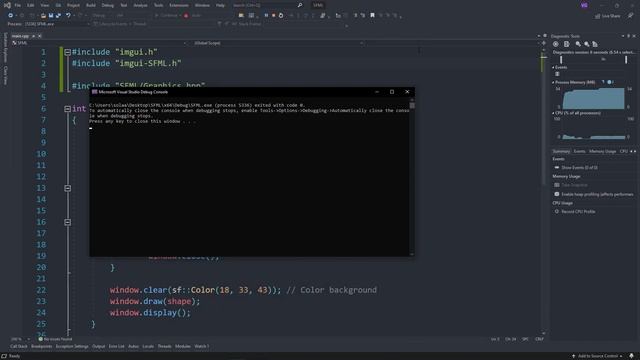Enable heap profiling checkbox
Viewport: 640px width, 360px height.
pyautogui.click(x=557, y=194)
